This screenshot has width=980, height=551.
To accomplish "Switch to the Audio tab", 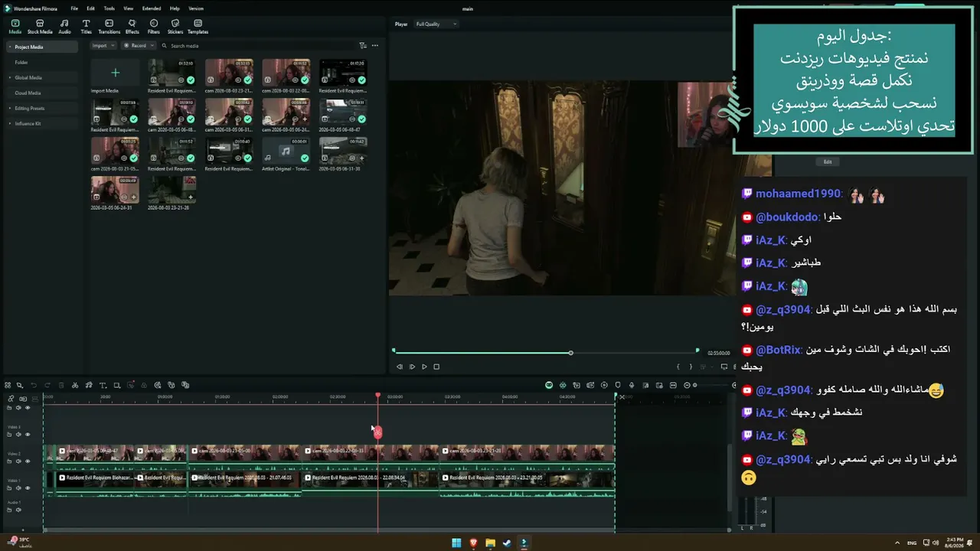I will (64, 27).
